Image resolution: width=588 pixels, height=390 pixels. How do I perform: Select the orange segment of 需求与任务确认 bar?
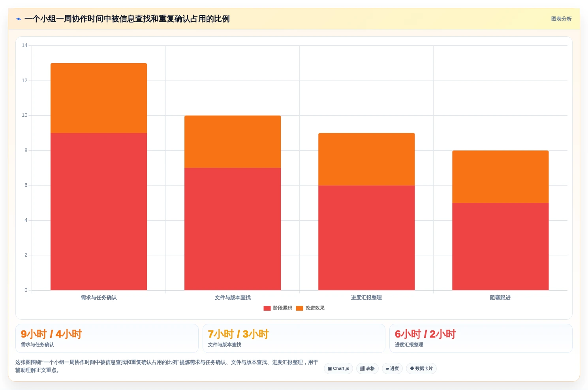coord(99,98)
